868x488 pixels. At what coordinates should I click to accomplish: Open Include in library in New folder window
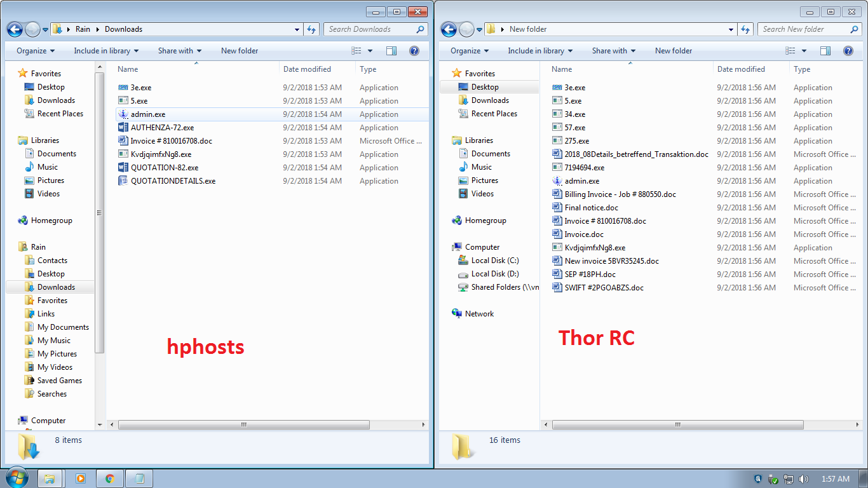(540, 51)
